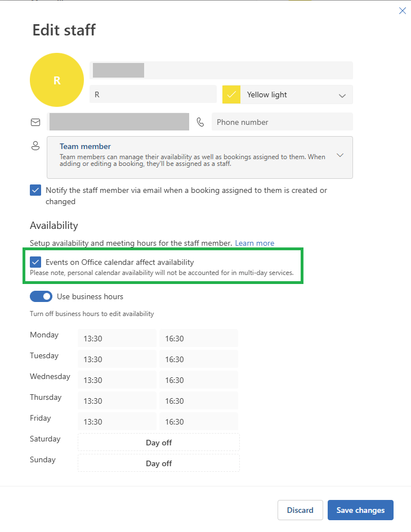
Task: Click the Thursday label
Action: coord(46,397)
